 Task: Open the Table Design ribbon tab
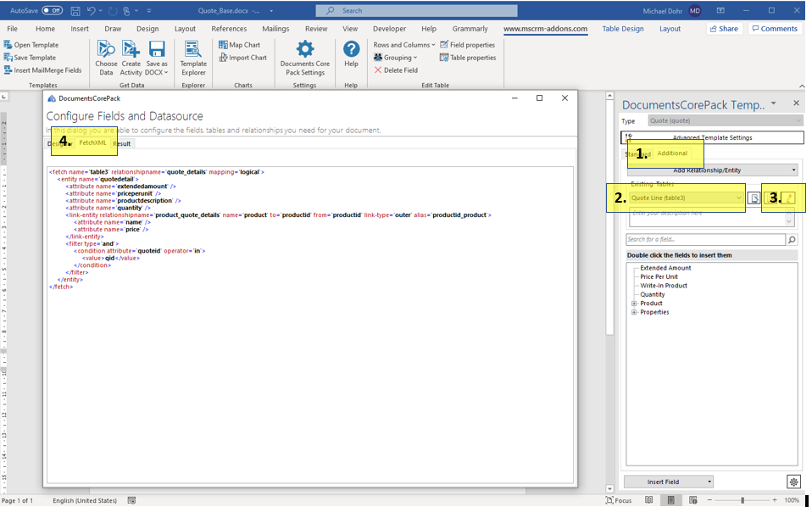click(x=623, y=29)
